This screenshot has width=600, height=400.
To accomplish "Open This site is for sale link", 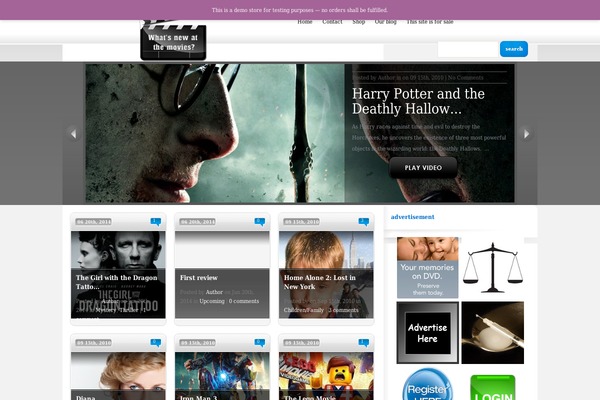I will tap(430, 22).
